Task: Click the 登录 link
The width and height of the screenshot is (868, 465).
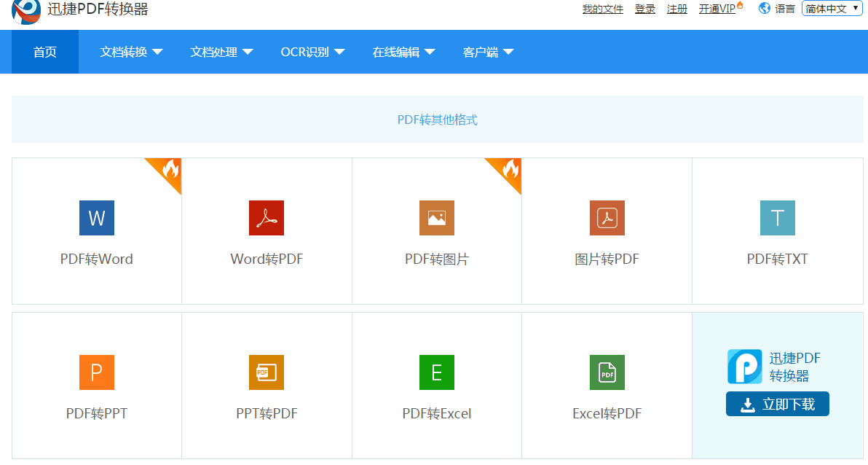Action: (x=645, y=9)
